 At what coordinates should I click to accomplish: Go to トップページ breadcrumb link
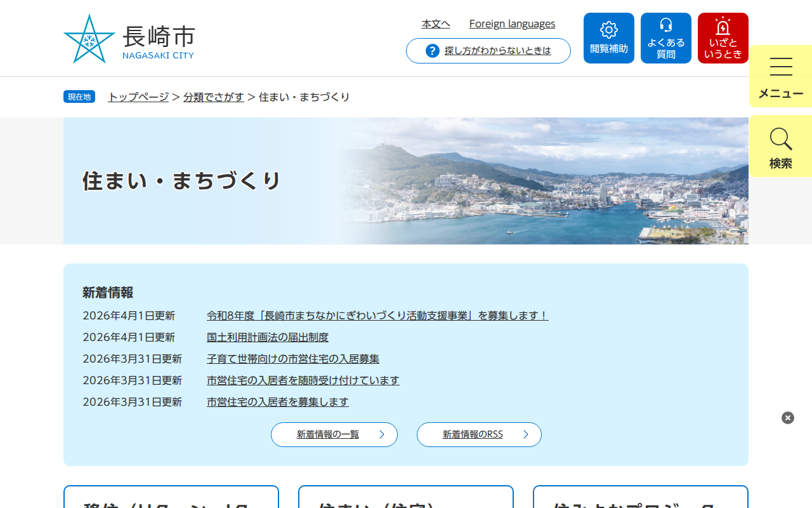(x=137, y=97)
